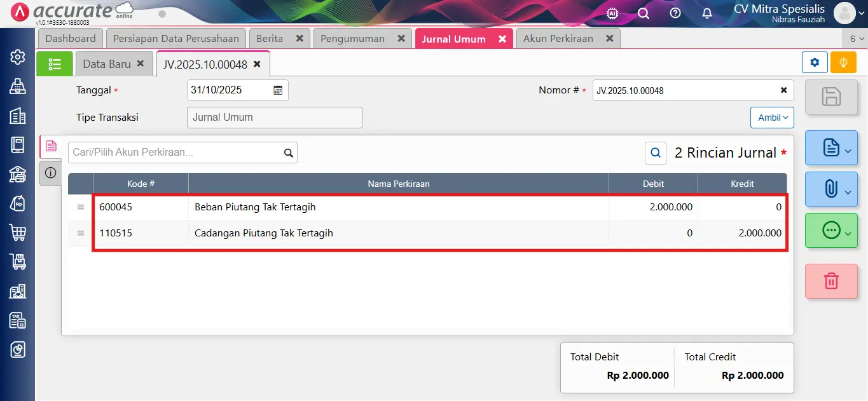Open the blue gear settings button
868x401 pixels.
(x=815, y=63)
